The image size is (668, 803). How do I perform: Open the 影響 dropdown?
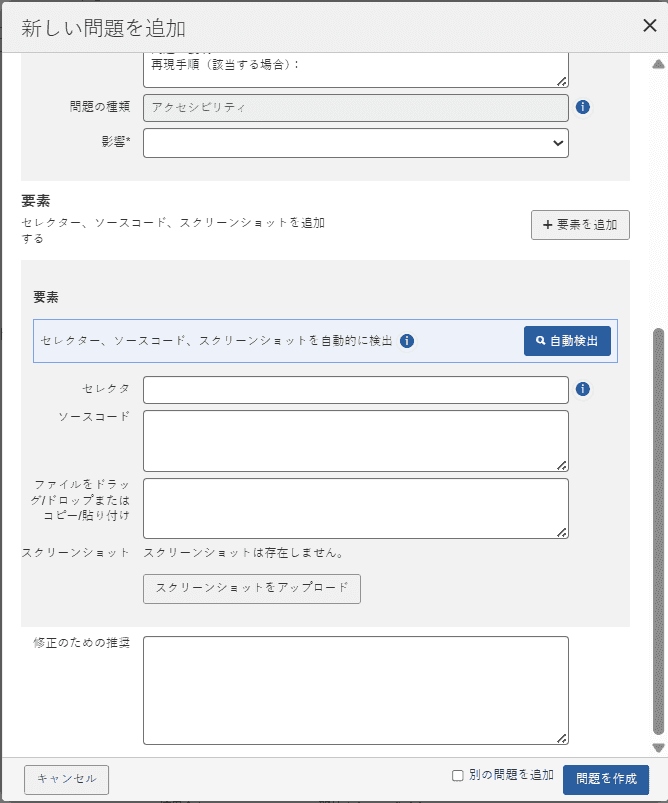point(355,143)
